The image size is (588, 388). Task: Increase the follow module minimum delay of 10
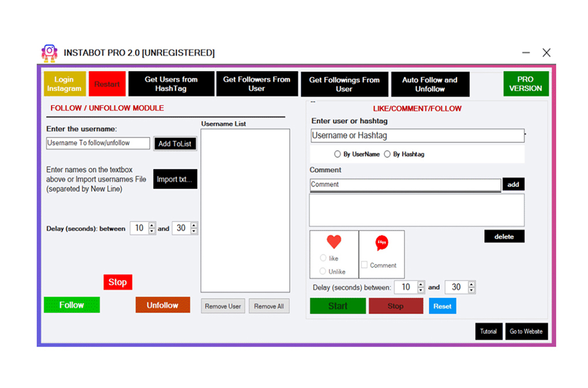click(x=152, y=225)
